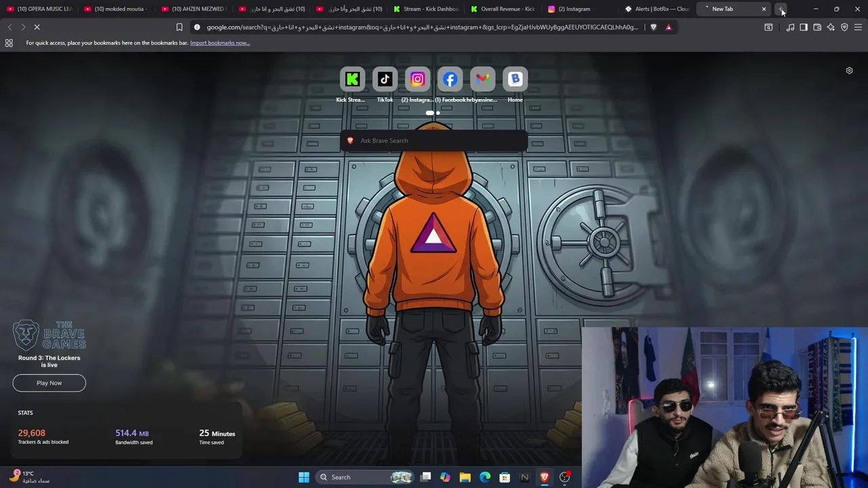The height and width of the screenshot is (488, 868).
Task: Open the apps grid in bookmarks bar
Action: (x=9, y=43)
